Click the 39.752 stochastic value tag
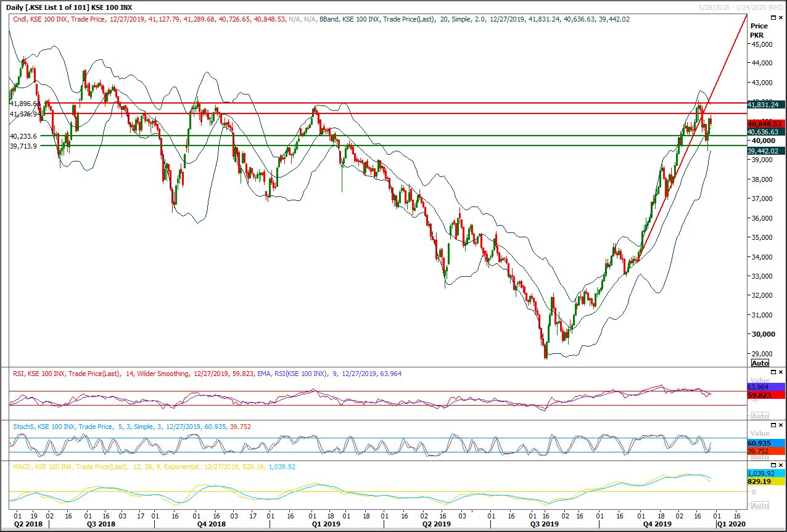 click(x=765, y=451)
